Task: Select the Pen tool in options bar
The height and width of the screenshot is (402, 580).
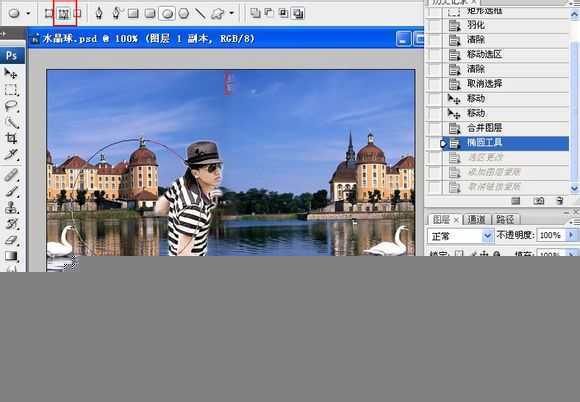Action: tap(99, 14)
